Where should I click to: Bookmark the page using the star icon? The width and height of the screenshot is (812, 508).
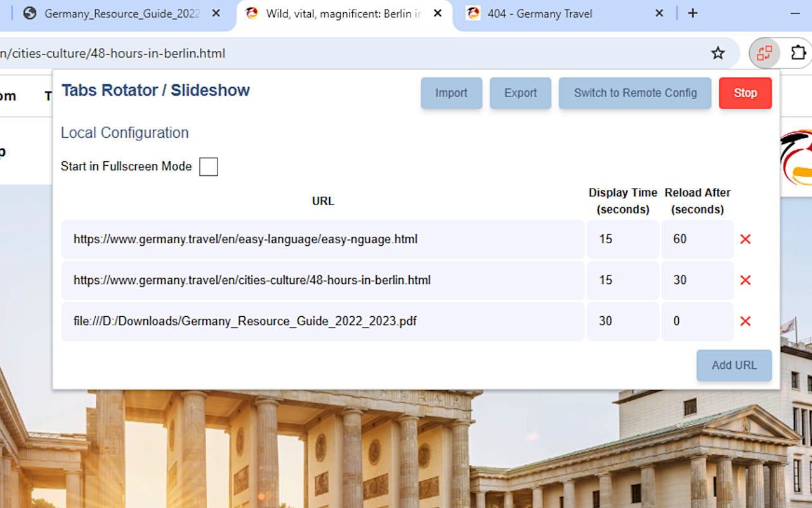[717, 53]
